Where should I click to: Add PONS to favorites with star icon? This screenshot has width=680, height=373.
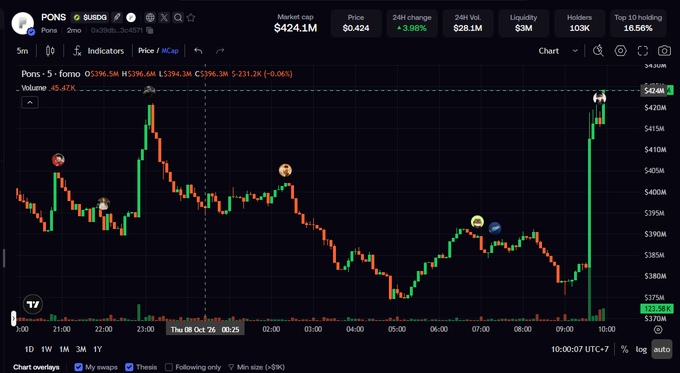[191, 17]
